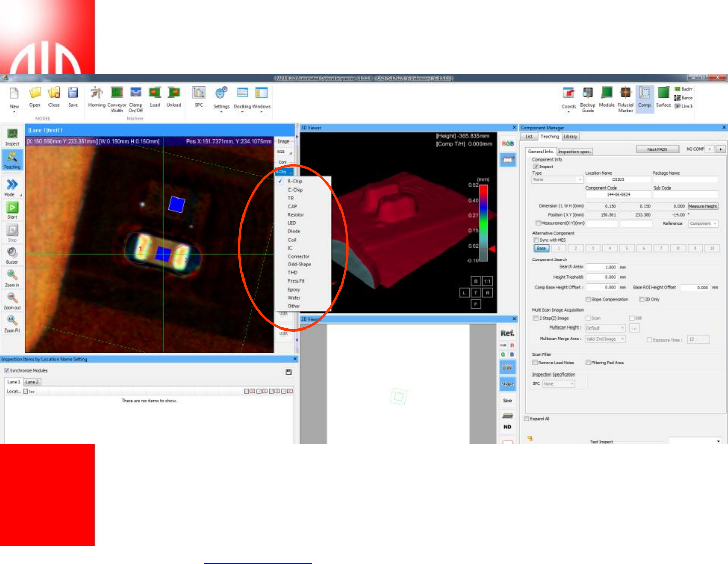
Task: Click the Component Code field
Action: pos(618,195)
